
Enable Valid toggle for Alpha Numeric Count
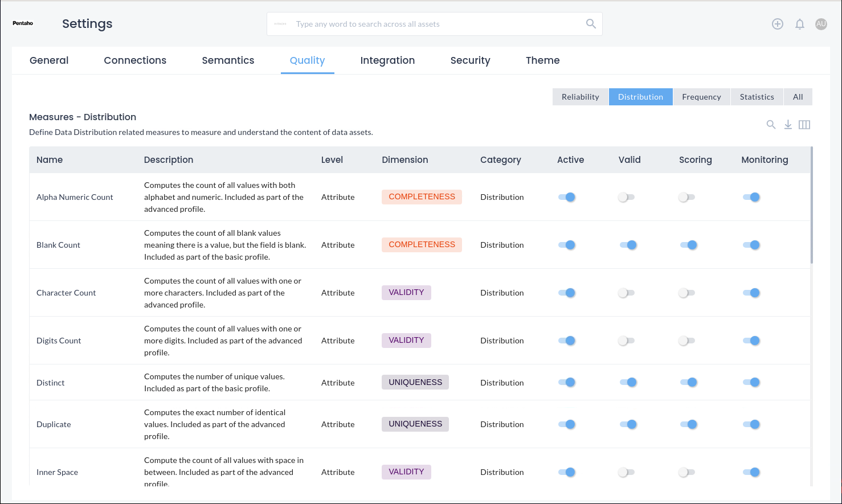pyautogui.click(x=626, y=197)
